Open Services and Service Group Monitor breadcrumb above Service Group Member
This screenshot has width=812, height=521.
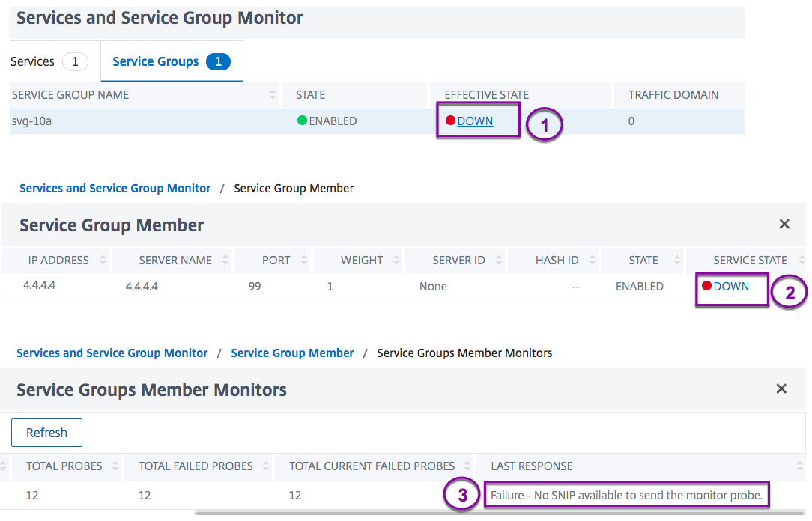pyautogui.click(x=115, y=189)
